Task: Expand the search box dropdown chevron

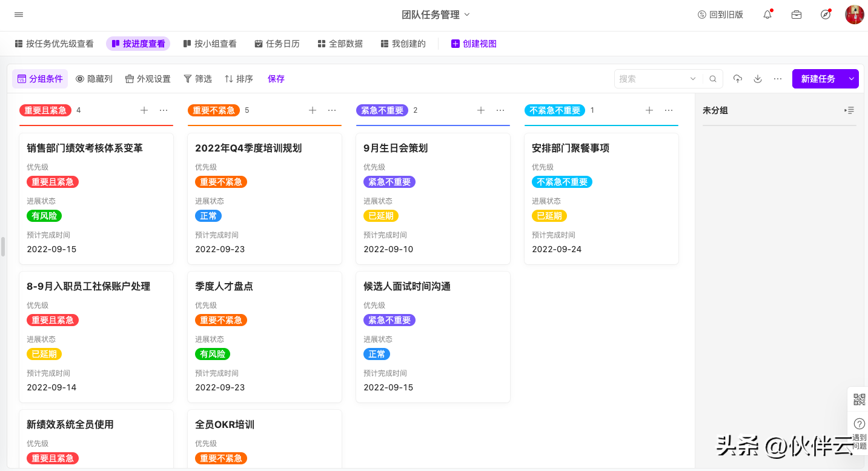Action: (693, 79)
